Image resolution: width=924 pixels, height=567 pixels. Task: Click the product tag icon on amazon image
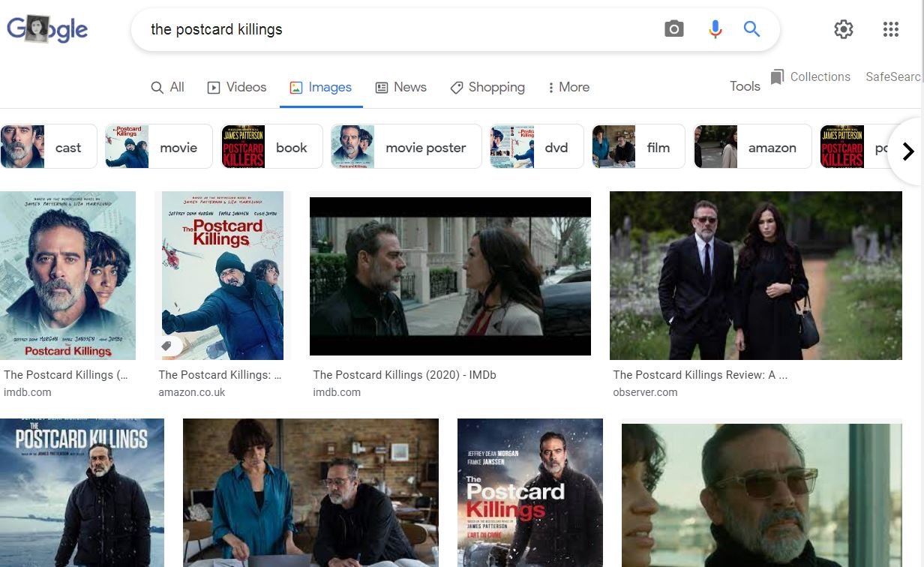click(167, 346)
